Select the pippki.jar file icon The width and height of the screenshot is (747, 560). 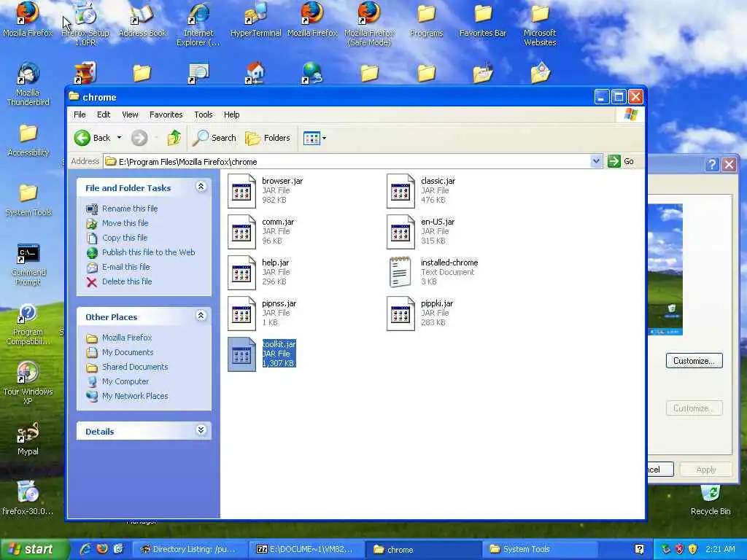[400, 314]
